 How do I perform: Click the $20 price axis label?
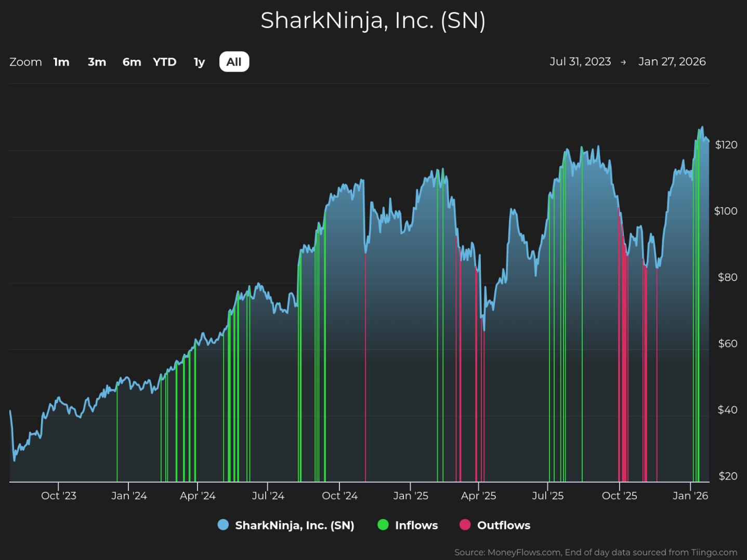tap(728, 476)
